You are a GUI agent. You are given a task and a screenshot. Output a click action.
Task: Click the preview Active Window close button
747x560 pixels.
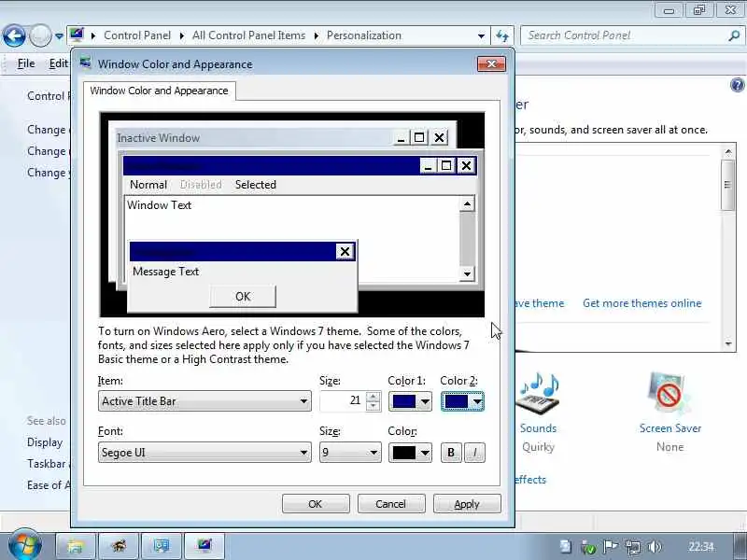(x=466, y=166)
